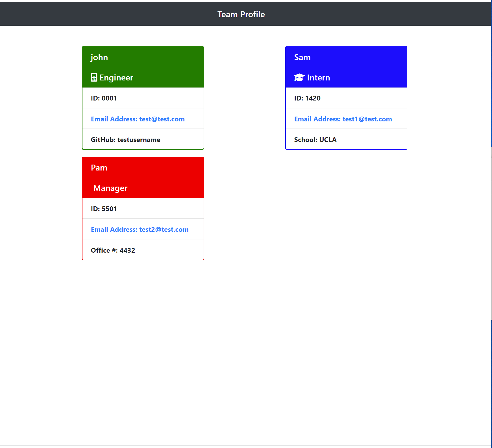492x448 pixels.
Task: Click the graduation cap icon beside Intern
Action: 299,77
